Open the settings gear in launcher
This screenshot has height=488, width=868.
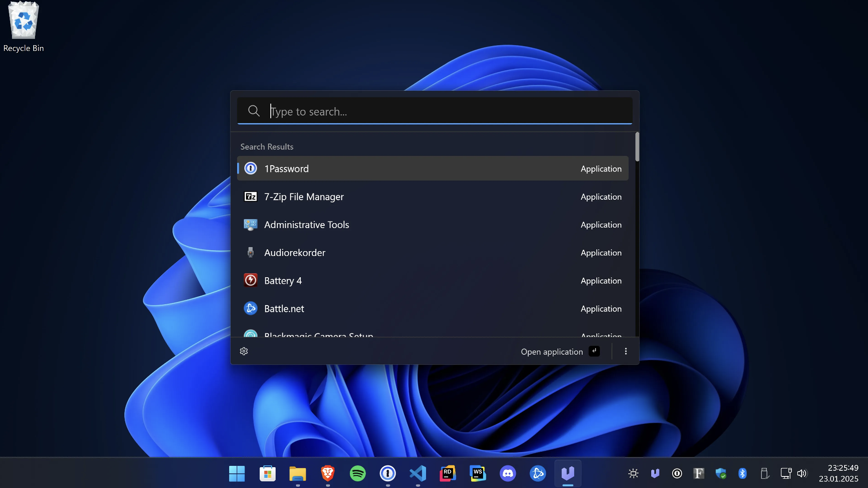click(244, 351)
